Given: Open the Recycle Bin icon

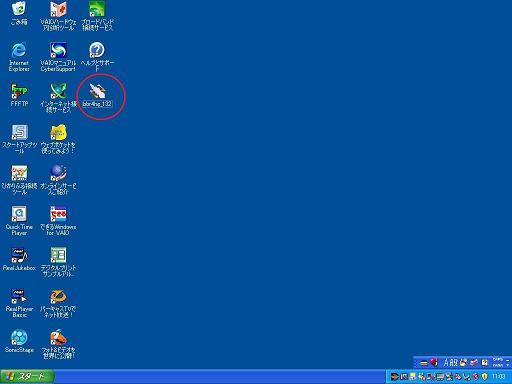Looking at the screenshot, I should click(19, 13).
